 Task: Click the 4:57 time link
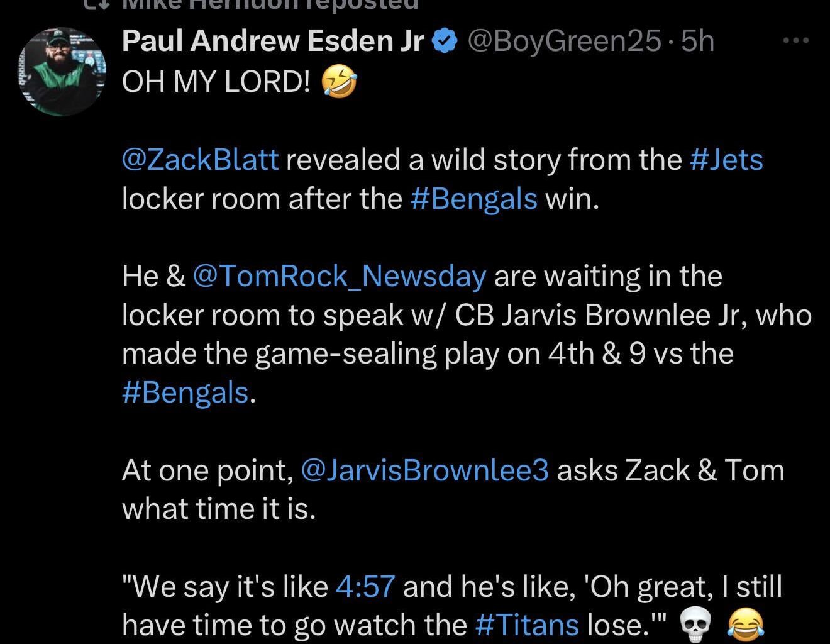pos(365,586)
